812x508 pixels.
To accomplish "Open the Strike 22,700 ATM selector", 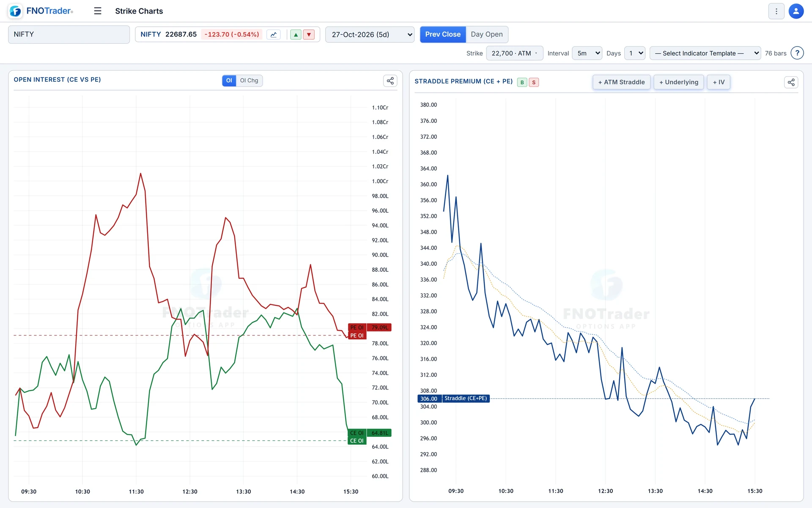I will click(x=514, y=53).
